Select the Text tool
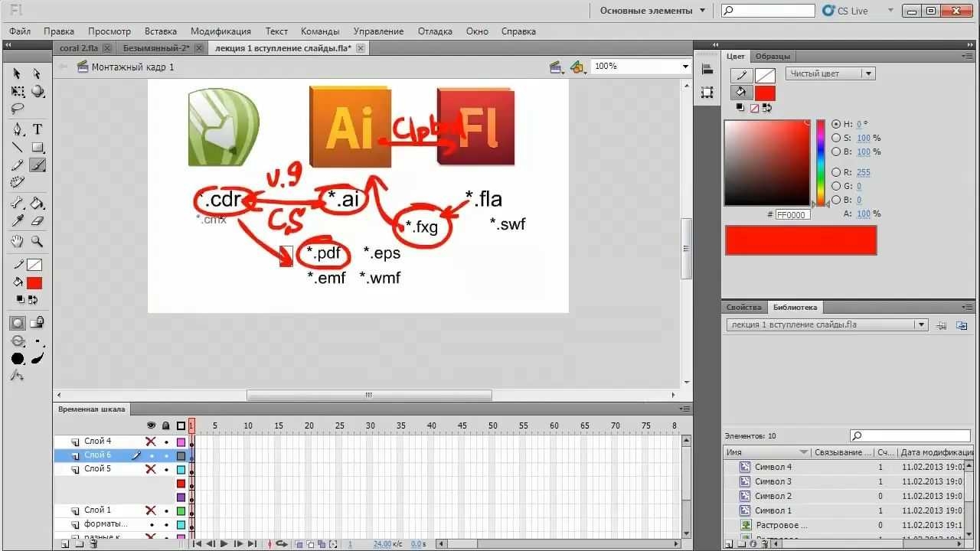 37,129
